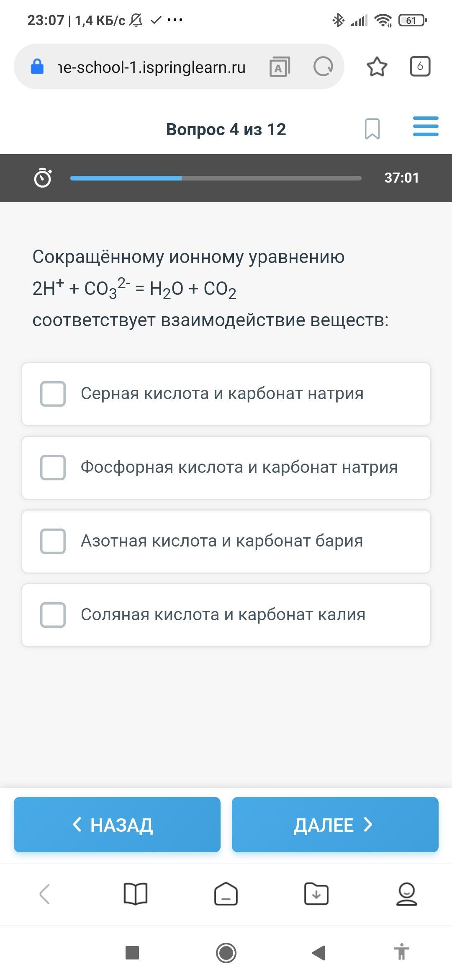452x980 pixels.
Task: Click the quiz timer progress bar
Action: (216, 178)
